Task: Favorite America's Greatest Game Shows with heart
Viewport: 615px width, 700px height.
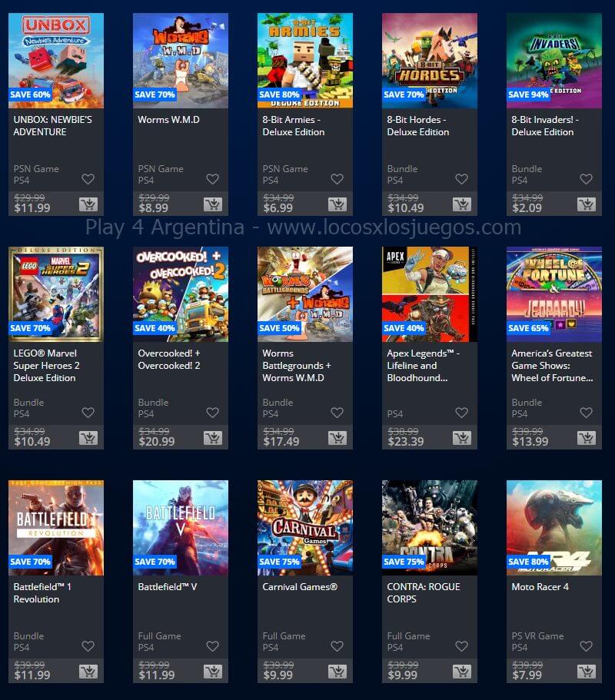Action: [586, 413]
